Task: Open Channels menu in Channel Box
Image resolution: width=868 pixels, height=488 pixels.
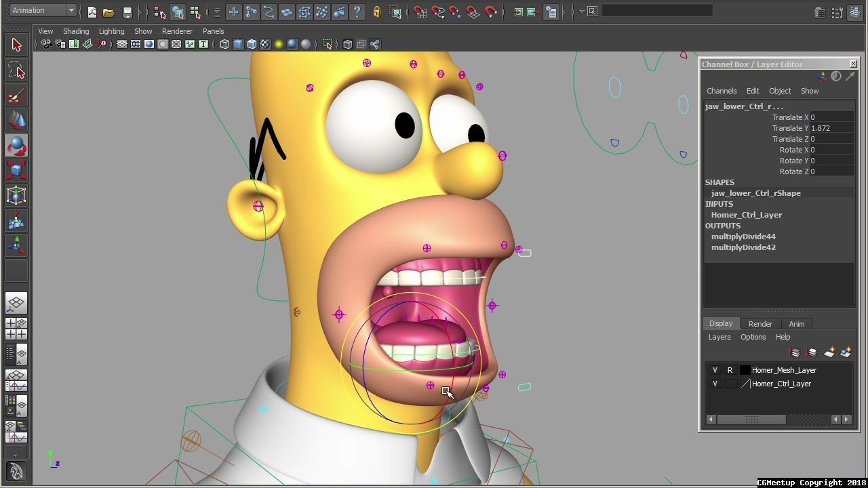Action: coord(722,91)
